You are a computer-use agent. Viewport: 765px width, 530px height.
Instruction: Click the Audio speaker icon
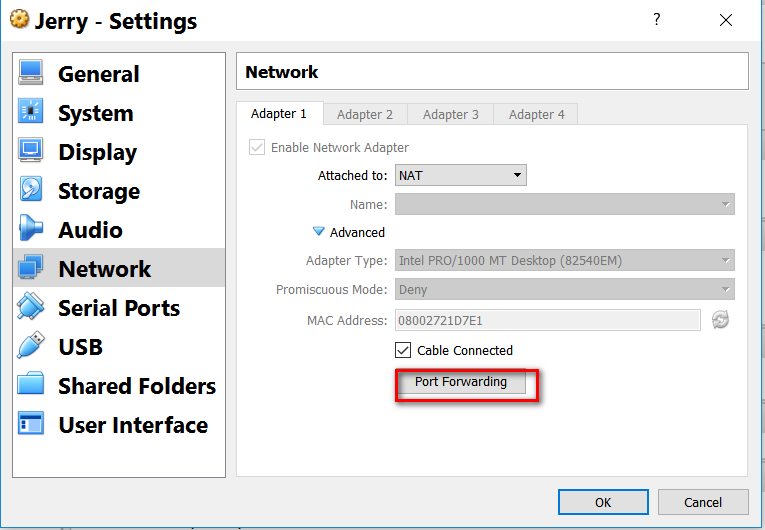31,230
